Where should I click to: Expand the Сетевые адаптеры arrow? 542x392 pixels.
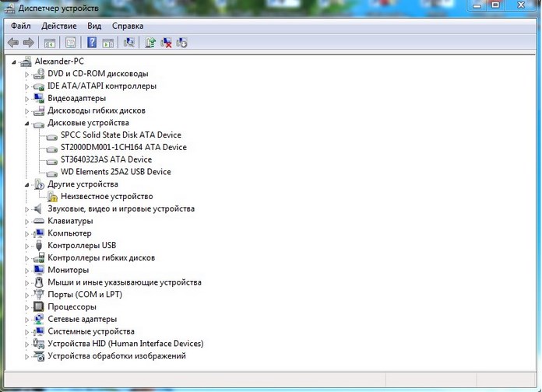(26, 320)
